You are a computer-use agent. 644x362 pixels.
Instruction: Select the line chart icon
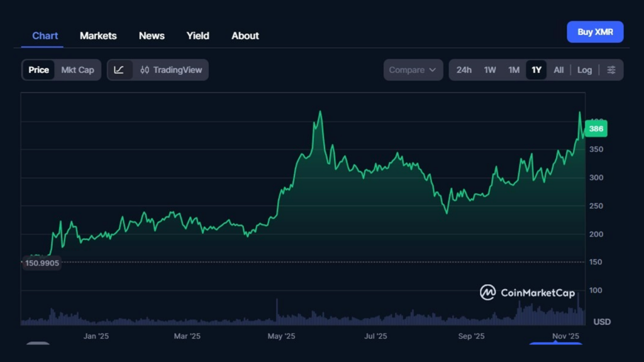(119, 70)
